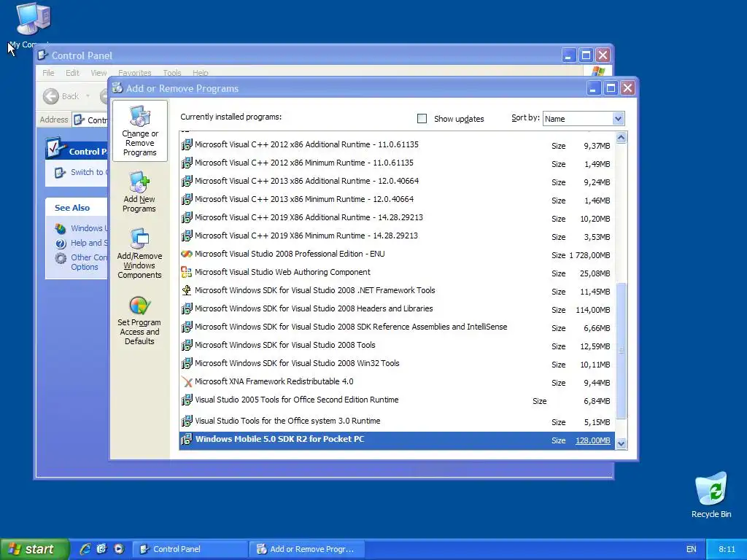Click icon of Visual C++ 2013 x86 Additional Runtime

[187, 181]
